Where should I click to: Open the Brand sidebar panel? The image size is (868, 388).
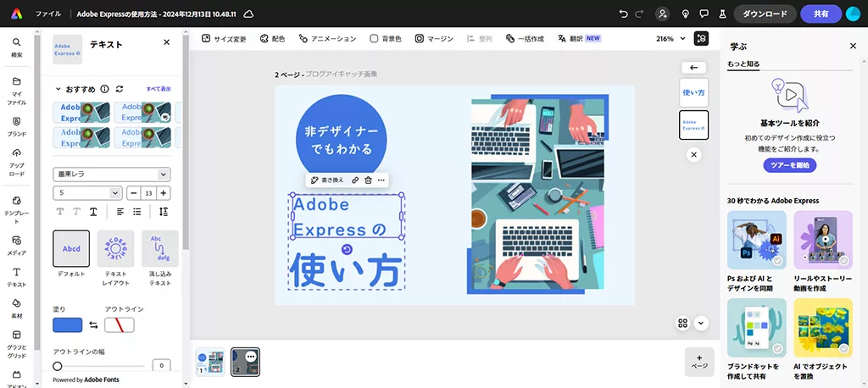[17, 127]
